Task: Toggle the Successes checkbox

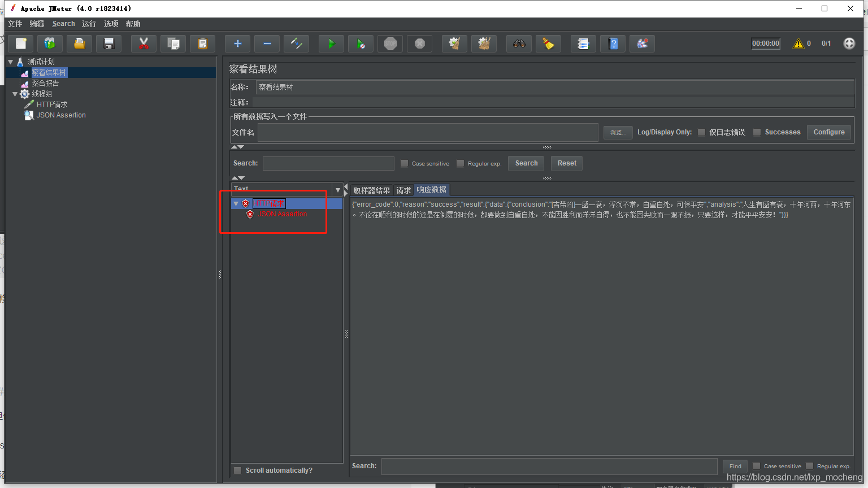Action: pos(757,132)
